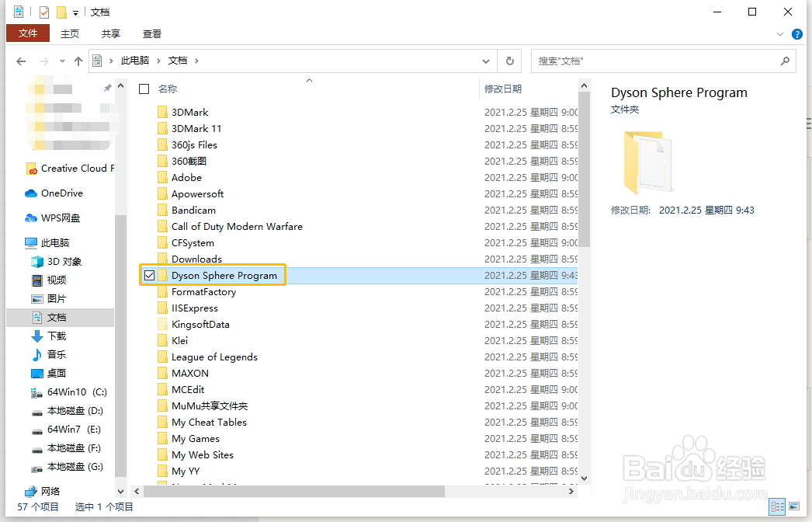Switch to the 主页 ribbon tab
812x522 pixels.
[70, 33]
